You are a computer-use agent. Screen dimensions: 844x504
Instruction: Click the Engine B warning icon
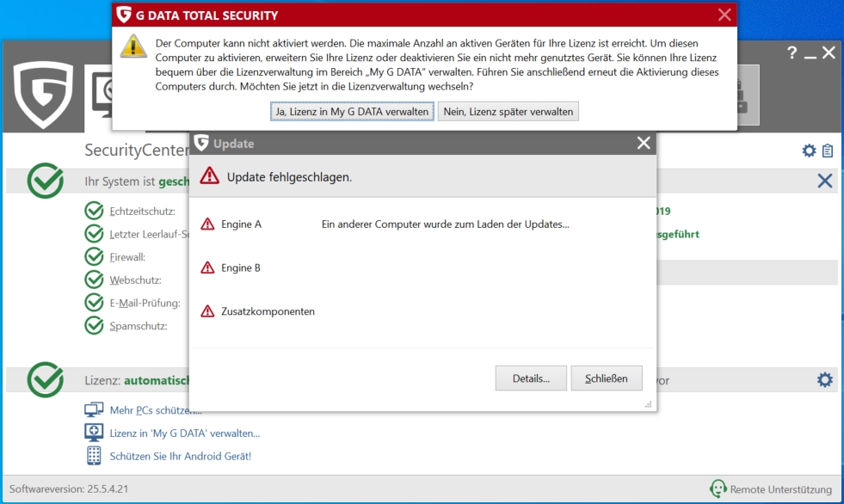(207, 267)
